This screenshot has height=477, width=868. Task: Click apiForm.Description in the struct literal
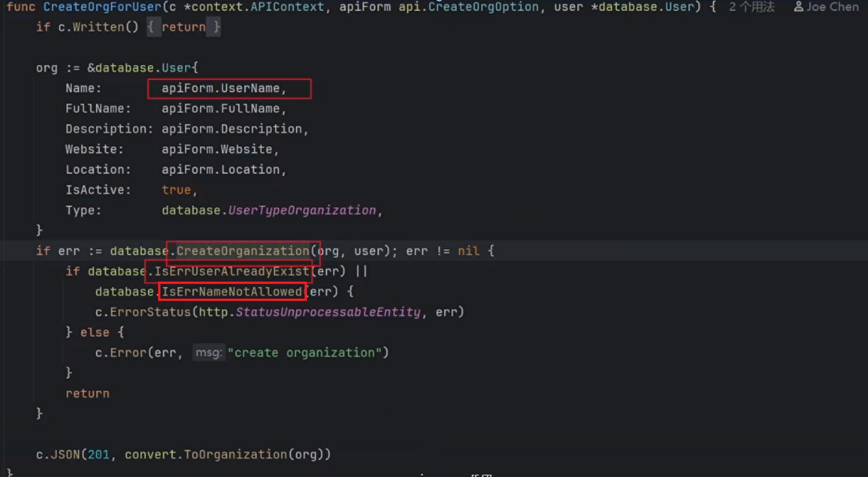(232, 129)
